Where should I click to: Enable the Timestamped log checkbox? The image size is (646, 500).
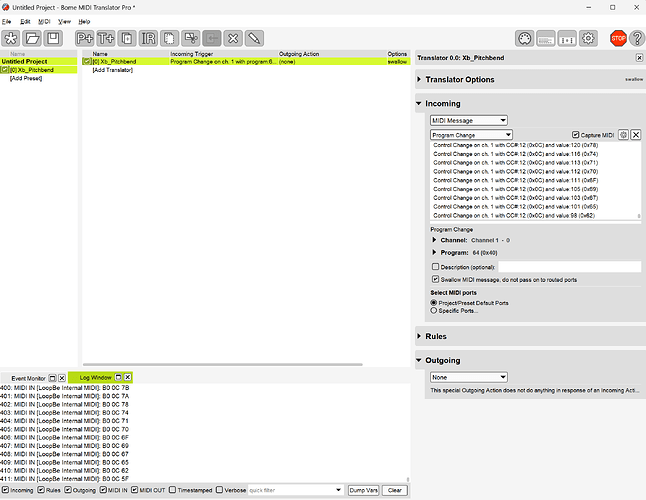point(173,490)
